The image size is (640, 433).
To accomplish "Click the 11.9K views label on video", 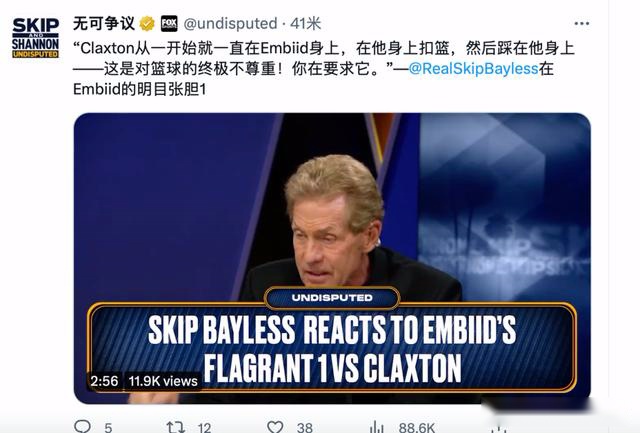I will (163, 381).
